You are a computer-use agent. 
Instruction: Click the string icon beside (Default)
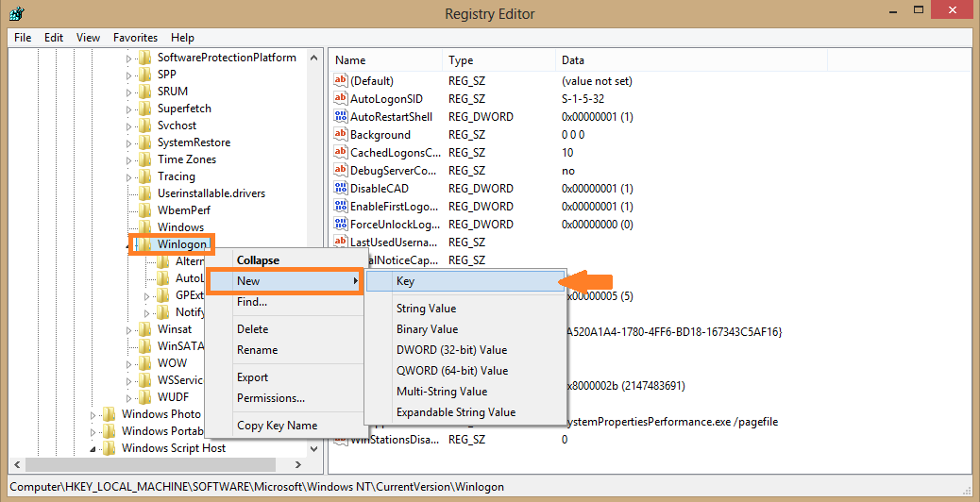[x=341, y=80]
